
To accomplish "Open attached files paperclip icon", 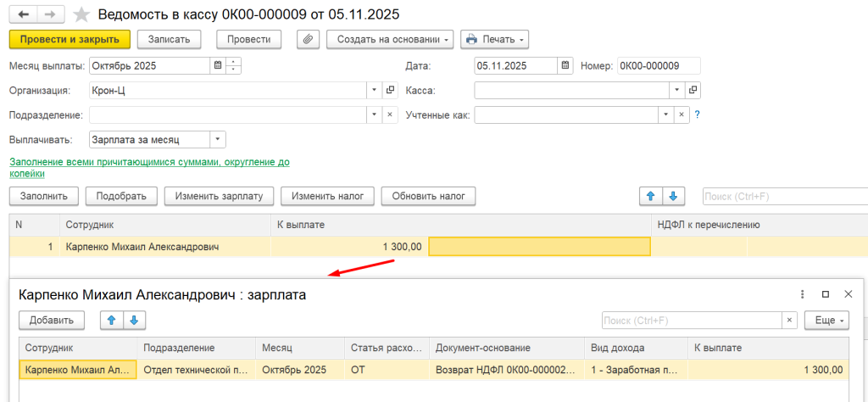I will (309, 39).
